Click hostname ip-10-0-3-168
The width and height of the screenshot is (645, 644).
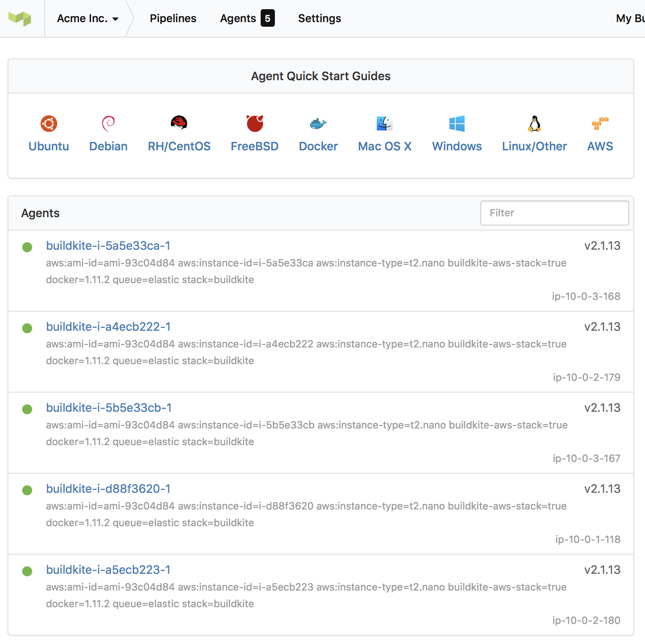[x=586, y=296]
